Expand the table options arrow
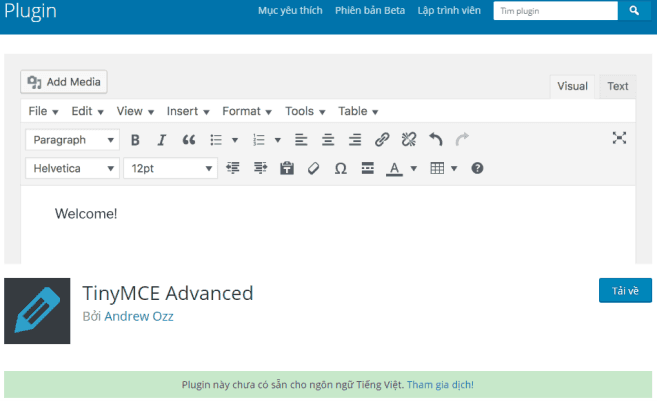The height and width of the screenshot is (401, 657). coord(454,168)
